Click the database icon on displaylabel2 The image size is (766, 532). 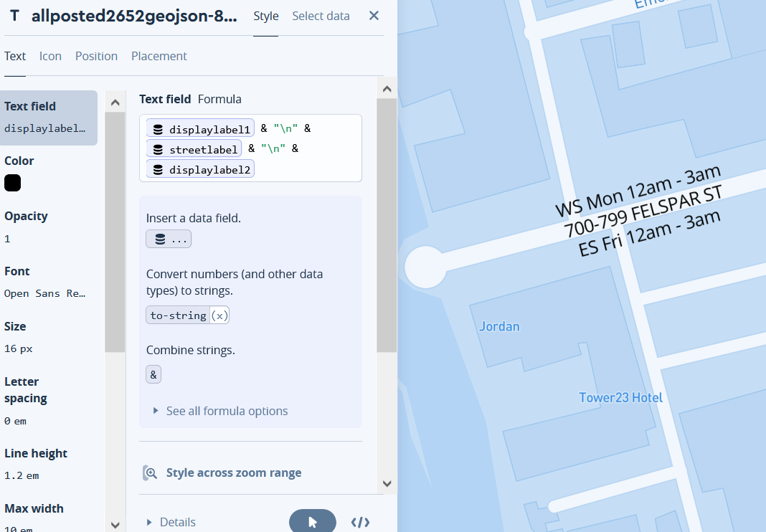point(158,170)
